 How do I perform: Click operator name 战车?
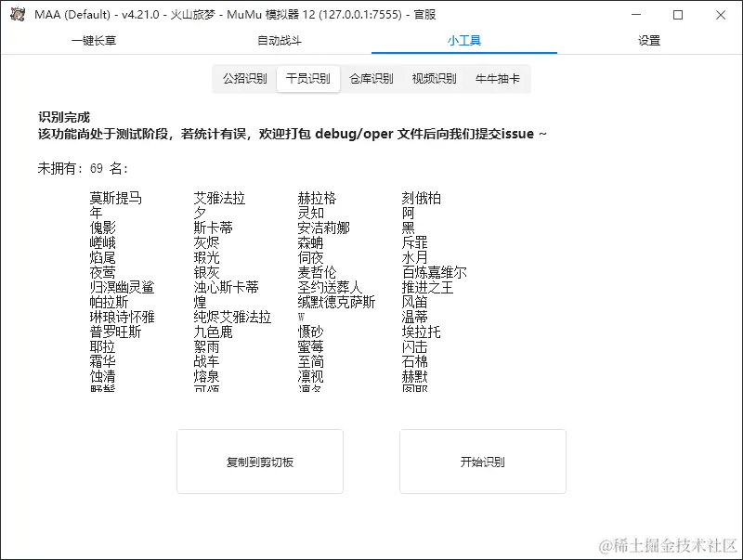pos(206,361)
